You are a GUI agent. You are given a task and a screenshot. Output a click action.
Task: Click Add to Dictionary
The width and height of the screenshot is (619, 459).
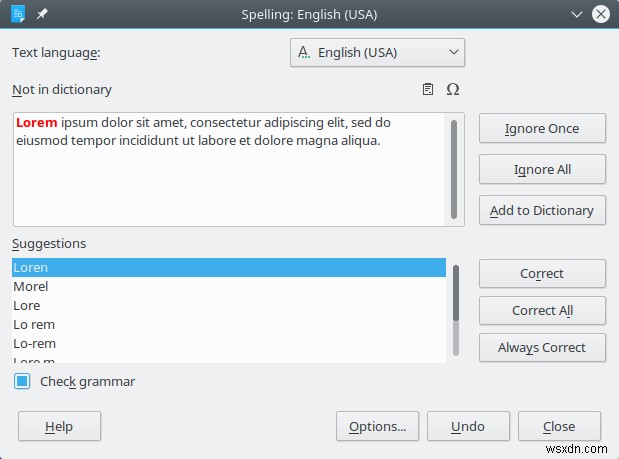542,210
